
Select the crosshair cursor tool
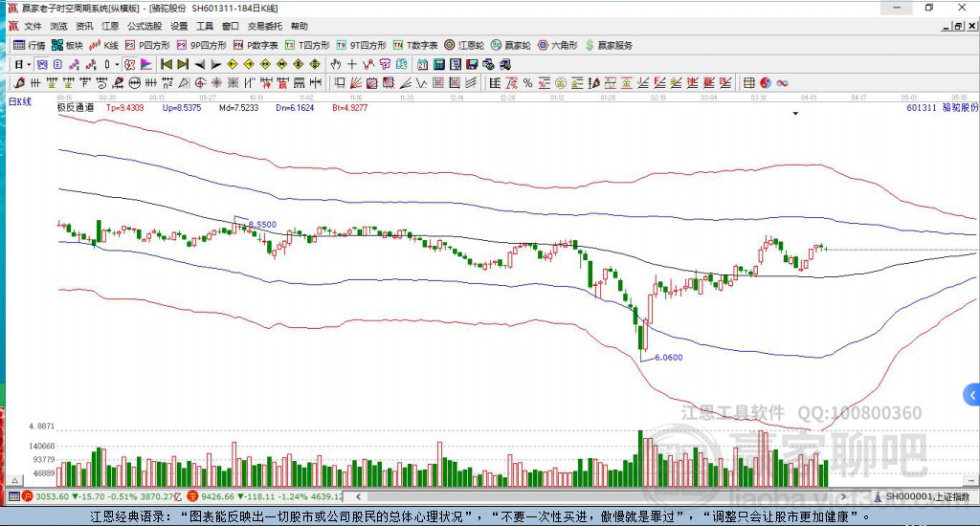pyautogui.click(x=352, y=64)
